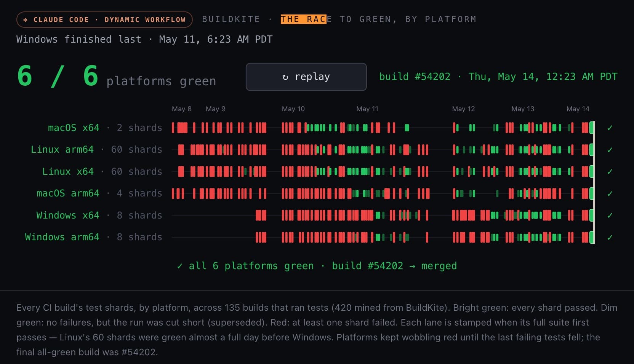This screenshot has width=634, height=364.
Task: Select the Windows arm64 platform label
Action: (62, 237)
